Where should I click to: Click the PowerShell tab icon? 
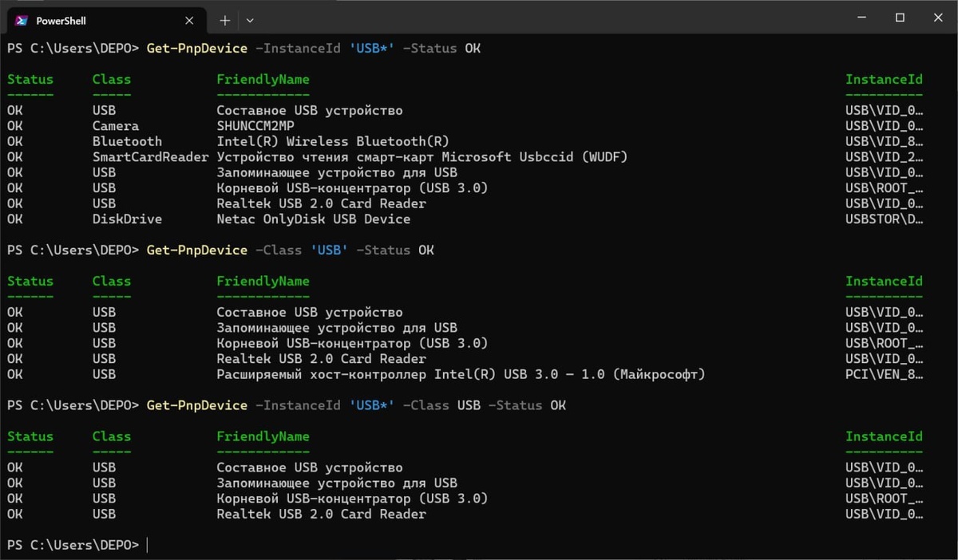click(22, 20)
